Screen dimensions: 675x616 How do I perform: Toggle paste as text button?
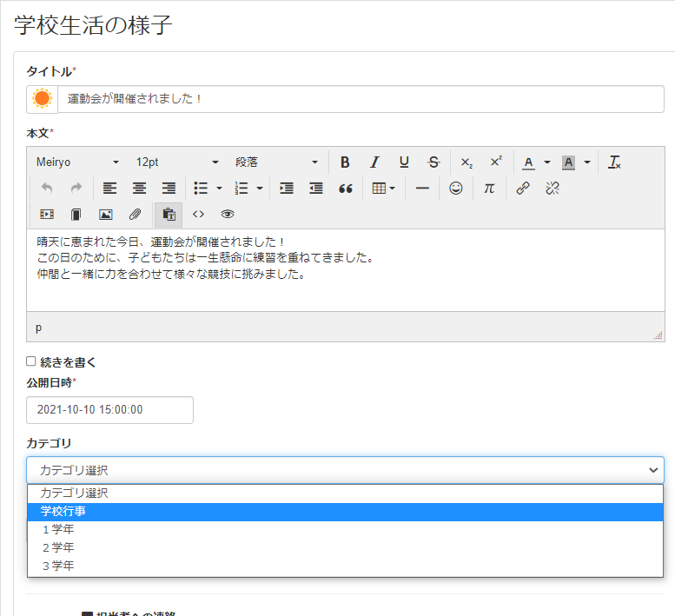tap(169, 214)
